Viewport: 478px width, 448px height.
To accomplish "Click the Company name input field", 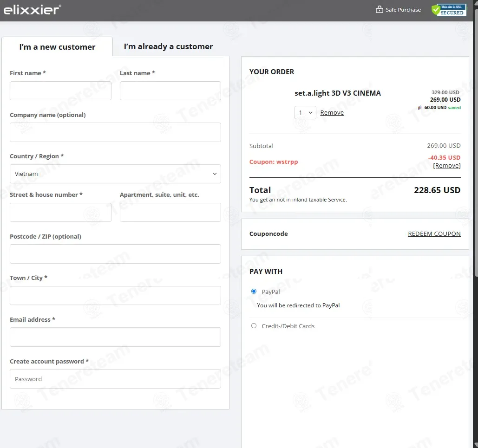I will click(115, 132).
